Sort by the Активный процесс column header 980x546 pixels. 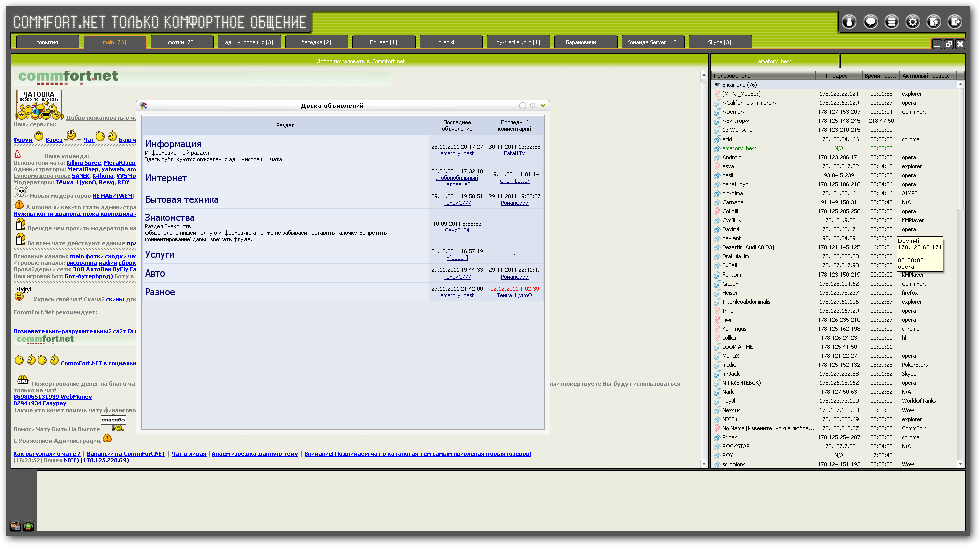click(928, 76)
